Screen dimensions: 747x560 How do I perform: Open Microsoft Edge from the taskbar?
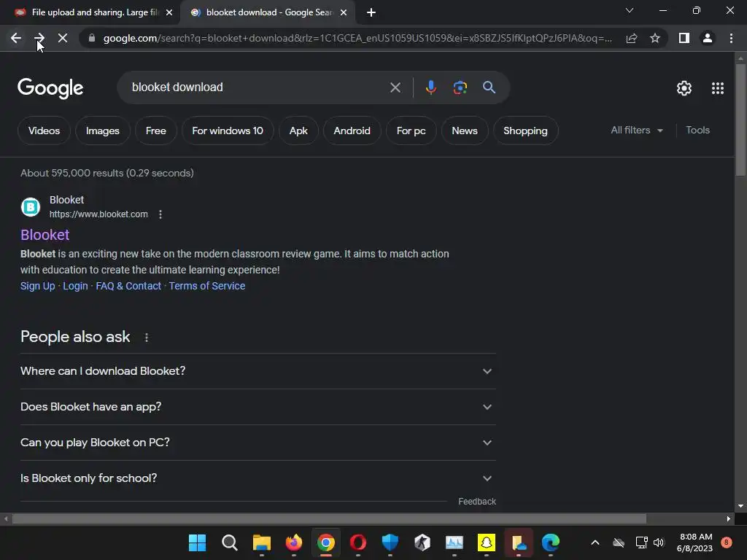click(x=550, y=542)
